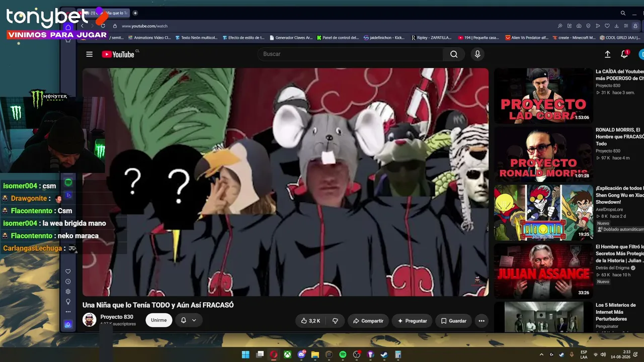Open the Alien Vs Predator bookmark
Viewport: 644px width, 362px height.
point(527,38)
